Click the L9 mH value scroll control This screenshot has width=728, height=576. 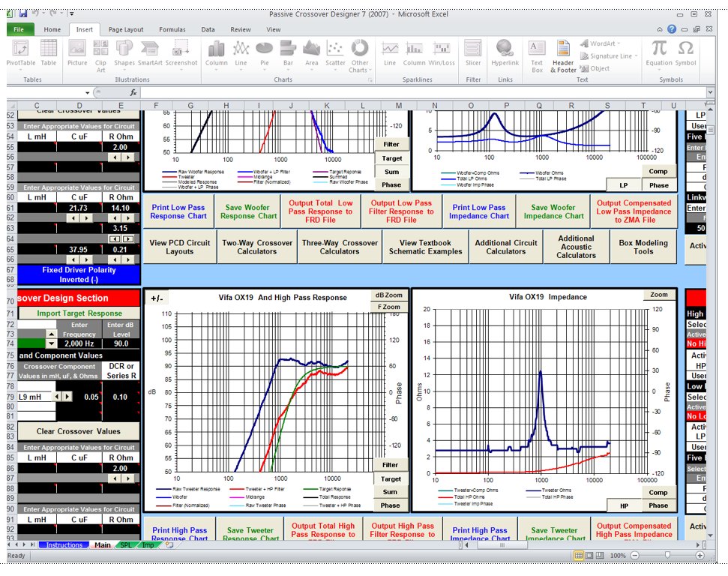(x=61, y=397)
